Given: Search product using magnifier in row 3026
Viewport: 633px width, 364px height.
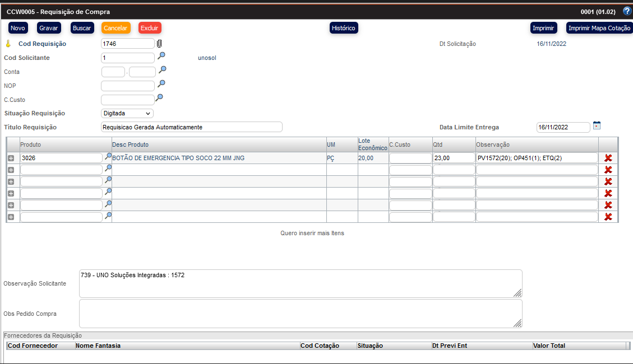Looking at the screenshot, I should tap(108, 157).
